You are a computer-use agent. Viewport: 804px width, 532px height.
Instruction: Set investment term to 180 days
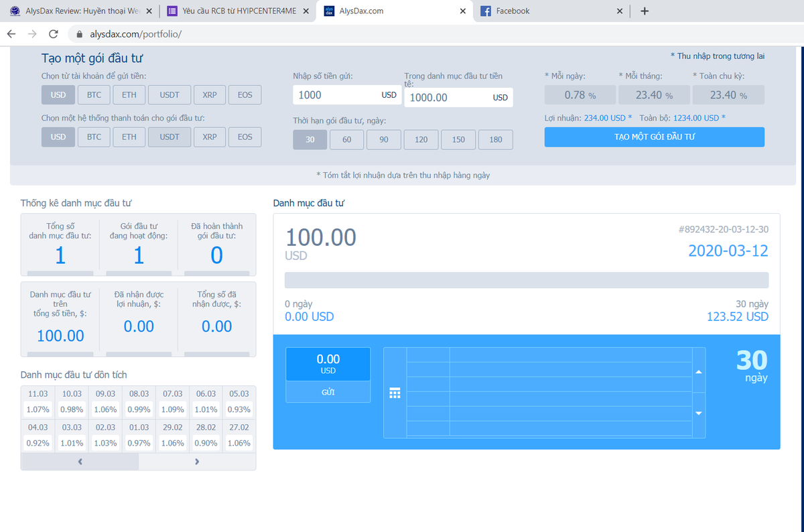(496, 139)
